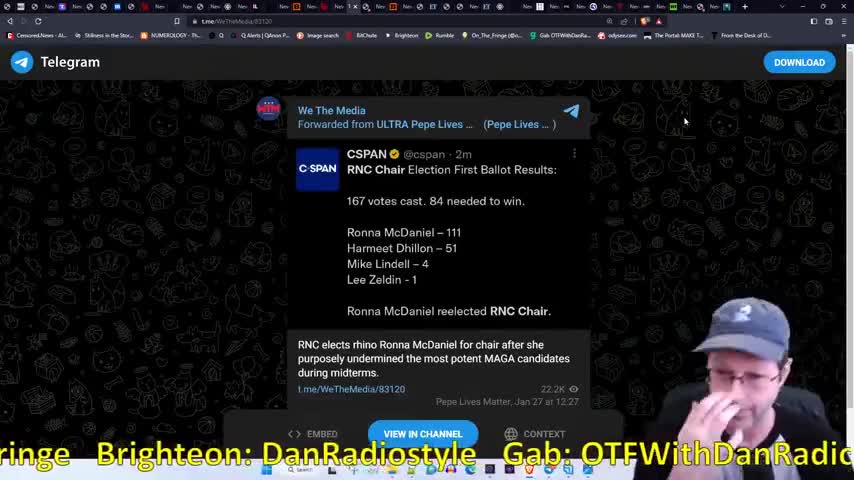The image size is (854, 480).
Task: Open the Gab OTFWithDanRa... bookmark
Action: tap(560, 35)
